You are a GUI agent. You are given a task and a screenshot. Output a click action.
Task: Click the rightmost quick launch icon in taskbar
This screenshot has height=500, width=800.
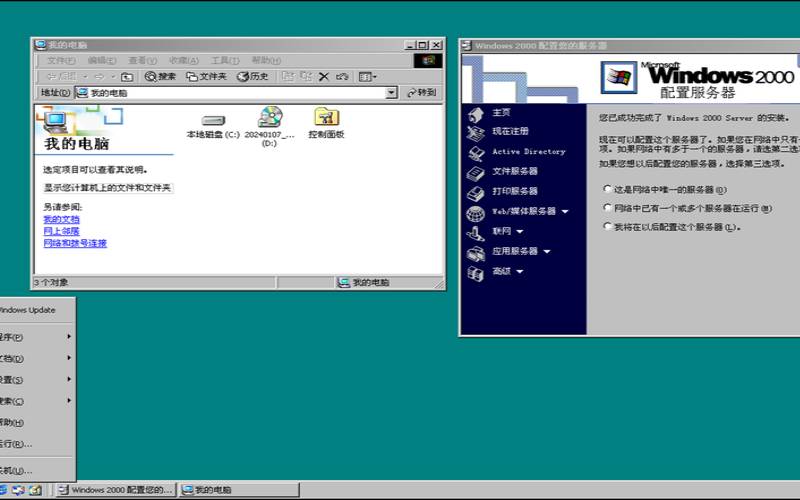pyautogui.click(x=35, y=490)
